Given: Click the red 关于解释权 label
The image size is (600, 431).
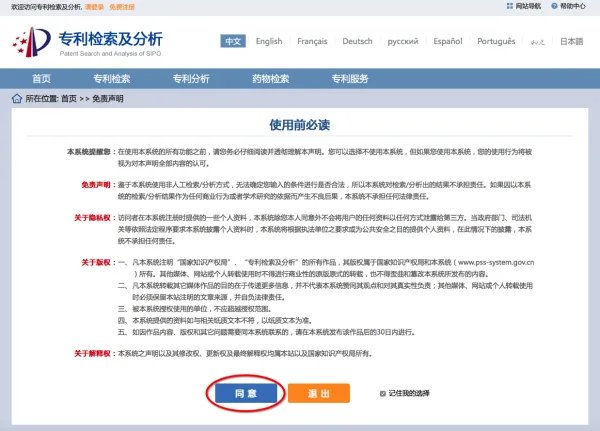Looking at the screenshot, I should coord(92,353).
